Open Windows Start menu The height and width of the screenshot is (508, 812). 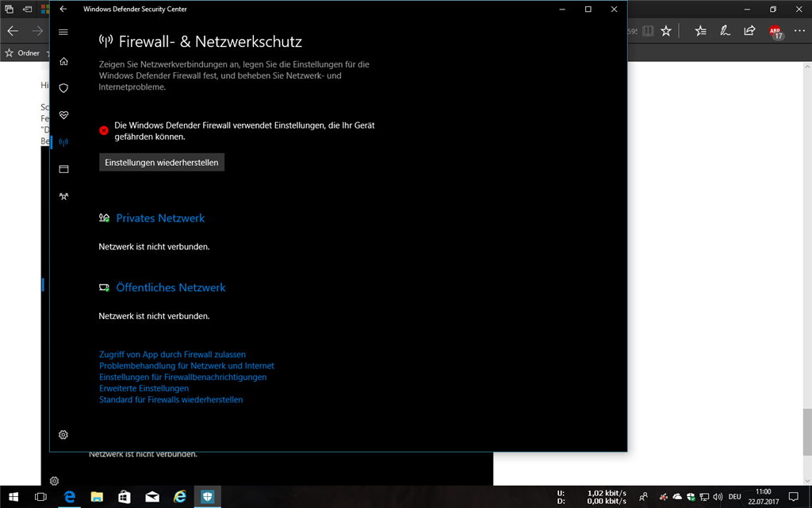13,497
